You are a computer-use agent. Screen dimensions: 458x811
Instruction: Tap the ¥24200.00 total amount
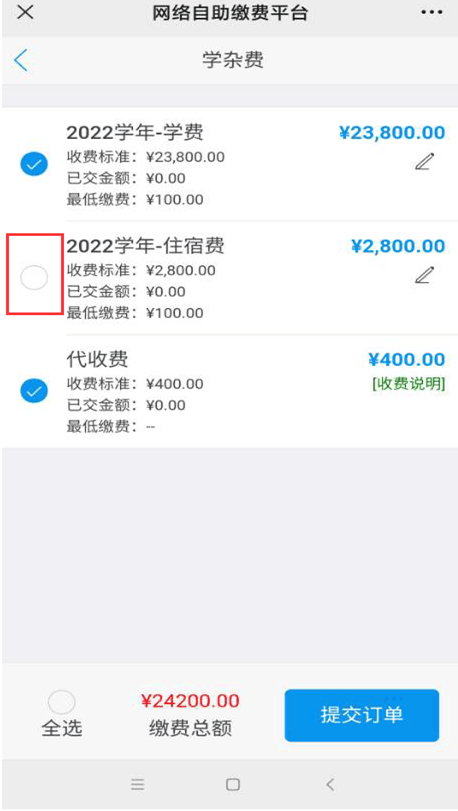tap(190, 701)
